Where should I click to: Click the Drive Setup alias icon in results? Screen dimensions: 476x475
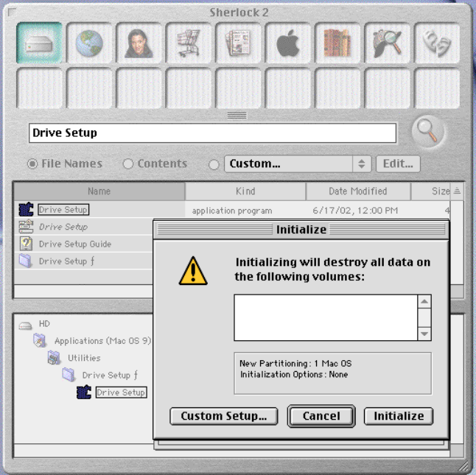(26, 227)
